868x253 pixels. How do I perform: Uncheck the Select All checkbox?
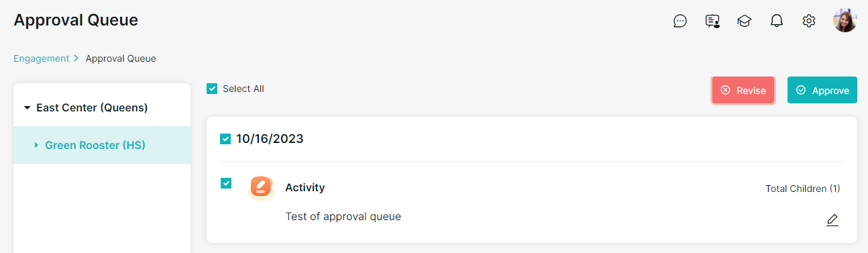(x=212, y=89)
